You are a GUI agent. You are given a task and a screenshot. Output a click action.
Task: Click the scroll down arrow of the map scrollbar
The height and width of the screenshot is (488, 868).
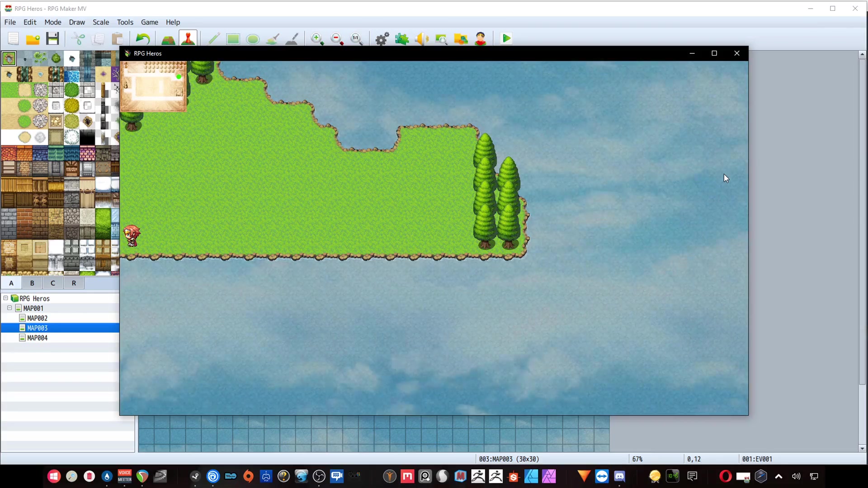tap(862, 449)
